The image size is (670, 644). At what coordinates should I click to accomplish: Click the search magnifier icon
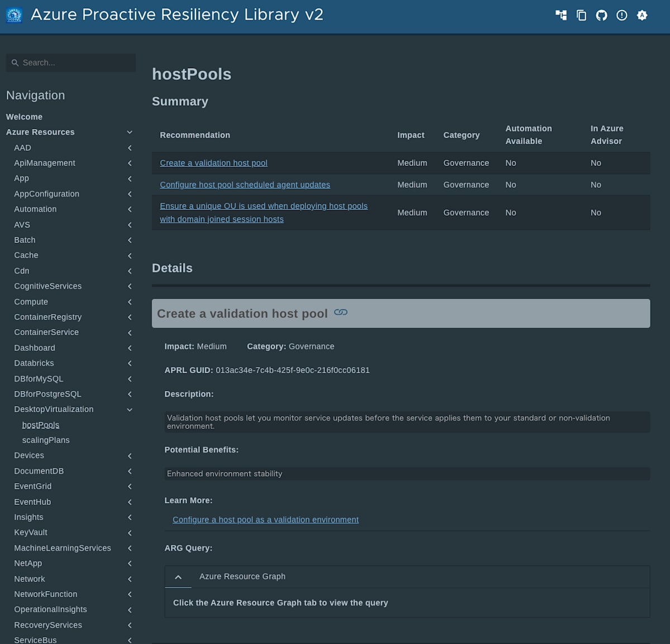pyautogui.click(x=15, y=63)
